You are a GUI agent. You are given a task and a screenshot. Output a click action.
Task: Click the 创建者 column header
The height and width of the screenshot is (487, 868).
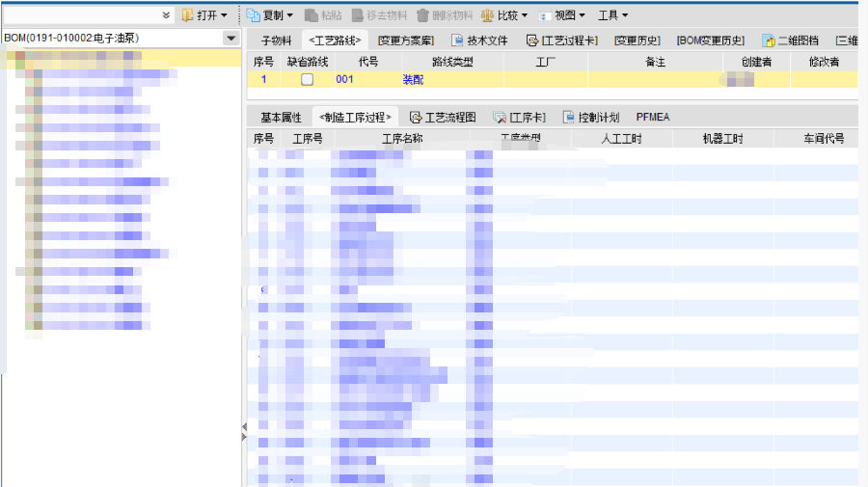756,62
